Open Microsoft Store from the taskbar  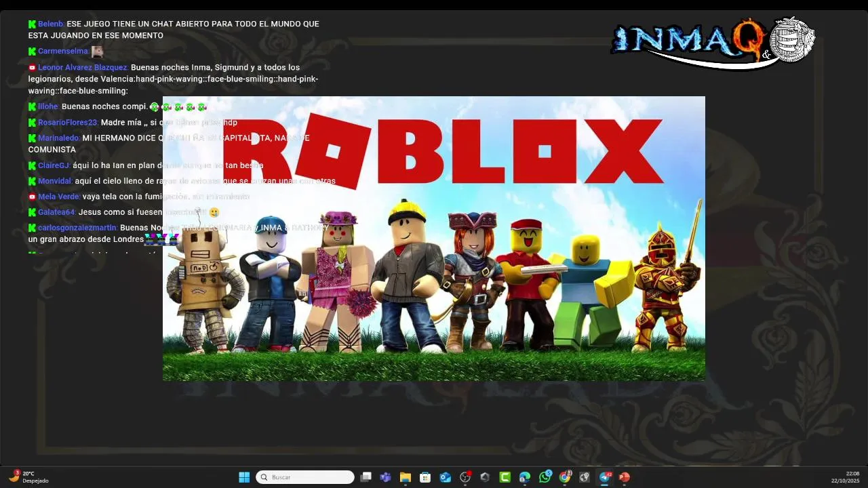pos(425,477)
